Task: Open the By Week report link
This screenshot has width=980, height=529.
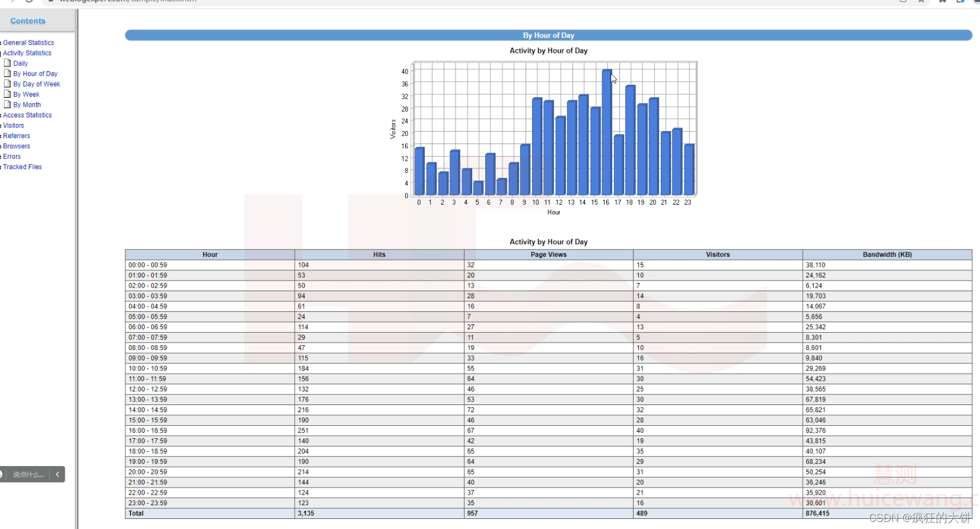Action: (x=27, y=94)
